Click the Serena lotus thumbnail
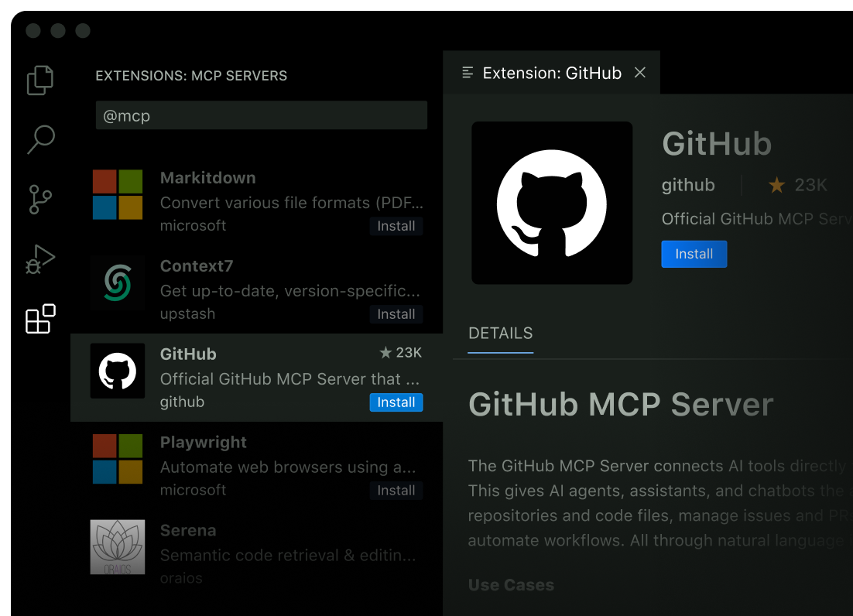 pyautogui.click(x=118, y=547)
